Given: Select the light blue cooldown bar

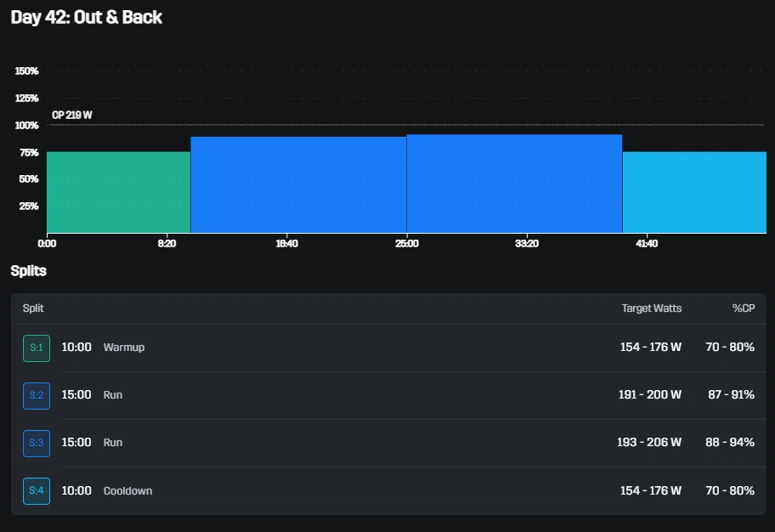Looking at the screenshot, I should (694, 192).
